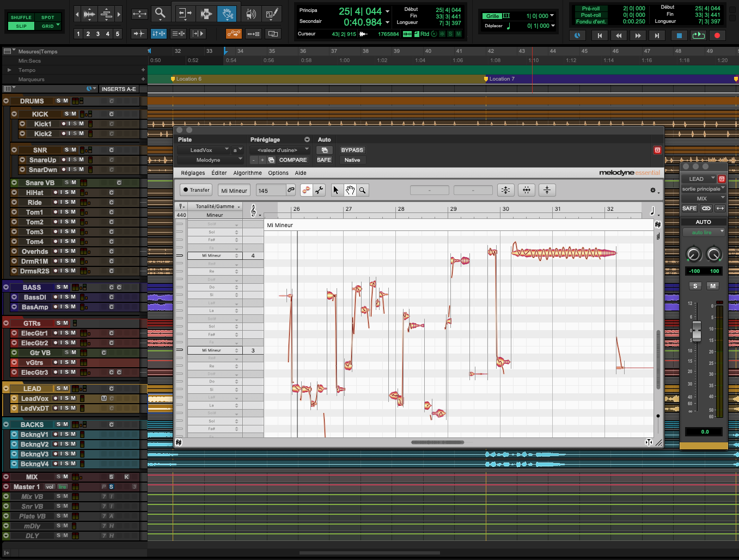The height and width of the screenshot is (560, 739).
Task: Click the tuning fork icon above 440
Action: 181,206
